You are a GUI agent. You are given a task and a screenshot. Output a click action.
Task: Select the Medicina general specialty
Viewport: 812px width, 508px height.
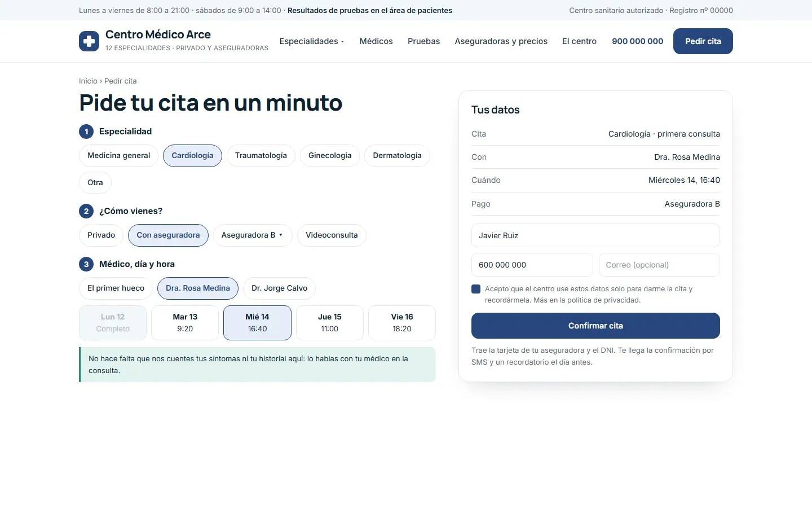(118, 156)
